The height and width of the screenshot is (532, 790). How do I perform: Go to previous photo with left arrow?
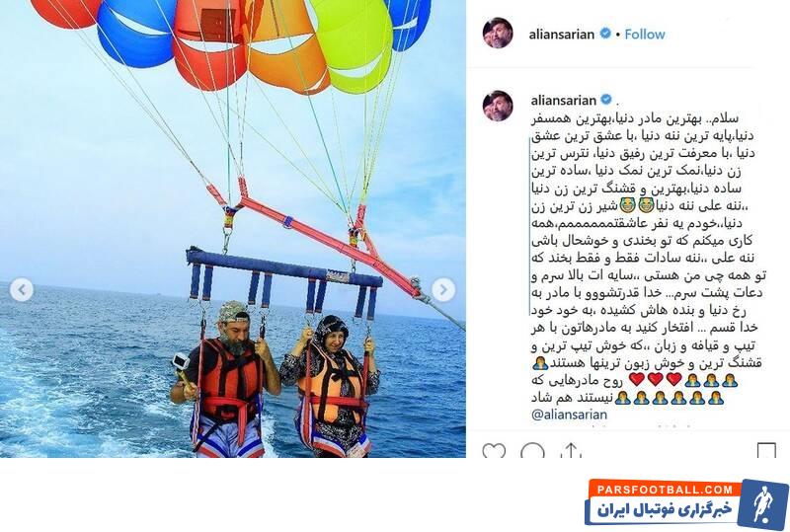pos(22,289)
